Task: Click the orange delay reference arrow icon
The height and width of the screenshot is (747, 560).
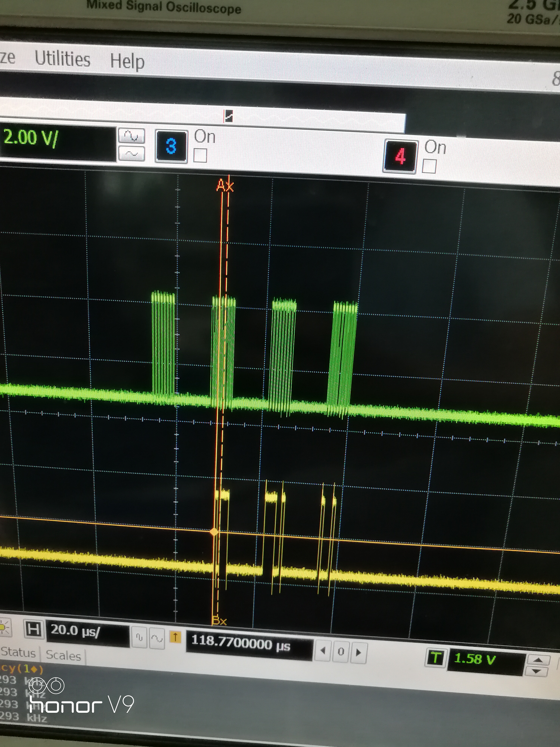Action: (x=175, y=637)
